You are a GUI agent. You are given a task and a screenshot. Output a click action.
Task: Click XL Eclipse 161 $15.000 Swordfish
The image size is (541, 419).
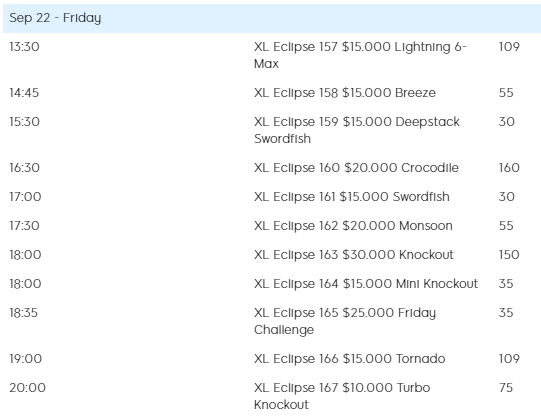(352, 197)
